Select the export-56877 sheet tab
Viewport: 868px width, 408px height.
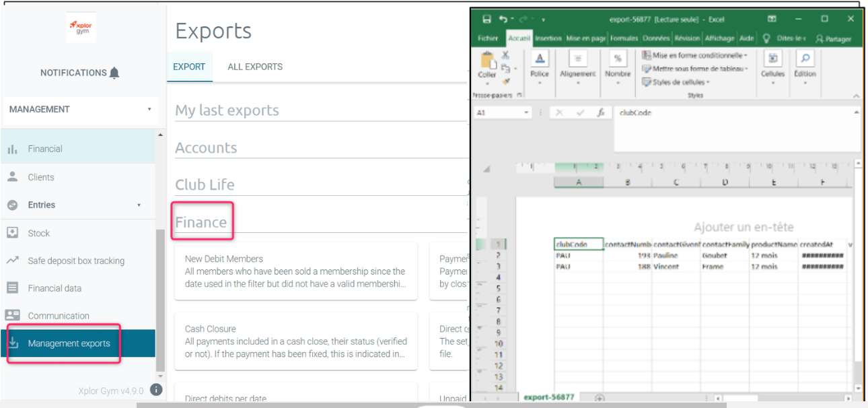coord(549,398)
